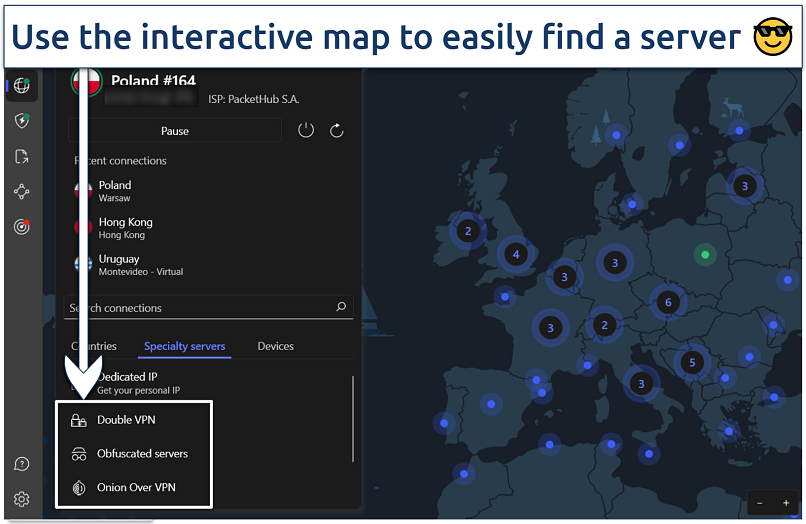Screen dimensions: 806x524
Task: Open Threat Protection shield icon
Action: tap(22, 121)
